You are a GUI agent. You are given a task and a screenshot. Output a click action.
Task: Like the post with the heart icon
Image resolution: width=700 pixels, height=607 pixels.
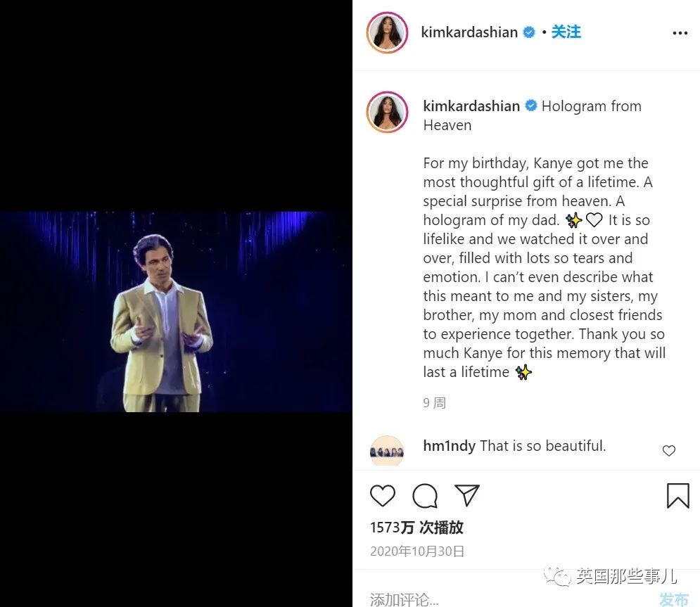pos(383,495)
